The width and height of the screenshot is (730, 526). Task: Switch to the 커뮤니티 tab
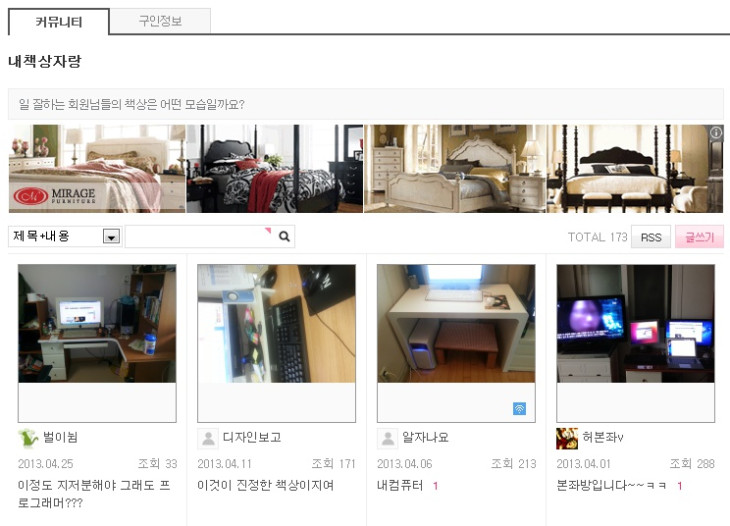click(x=59, y=22)
